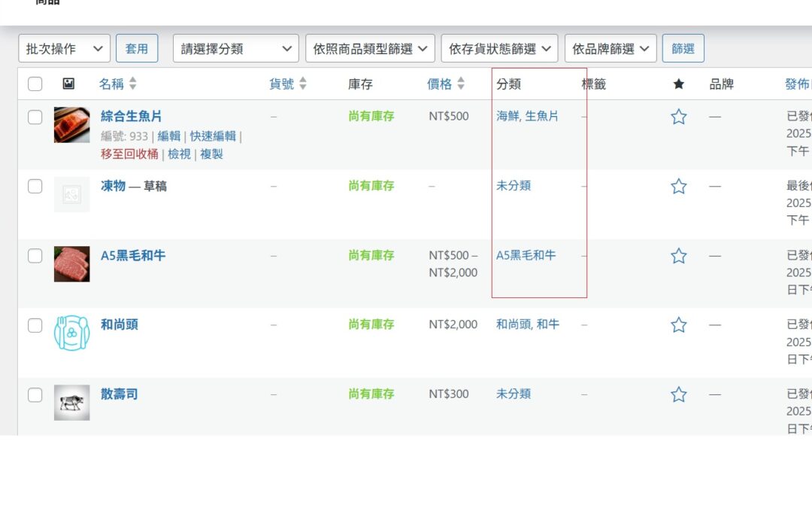The height and width of the screenshot is (508, 812).
Task: Click the 庫存 column header
Action: tap(360, 84)
